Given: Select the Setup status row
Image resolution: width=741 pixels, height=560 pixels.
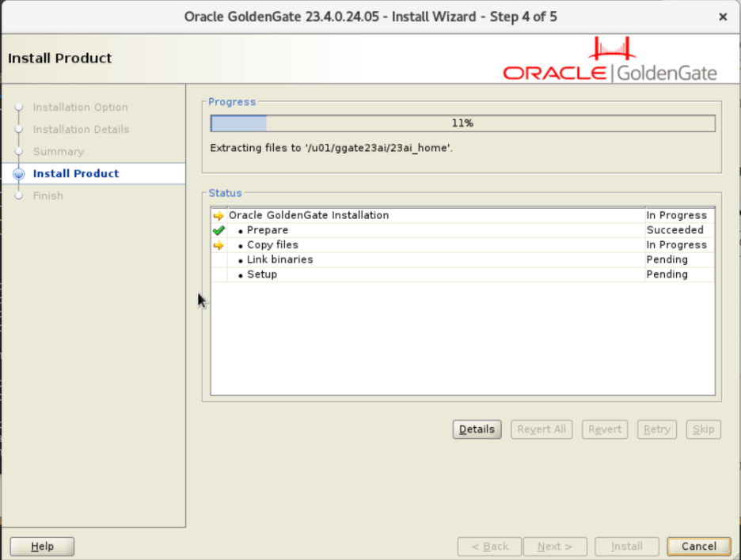Looking at the screenshot, I should [x=462, y=274].
